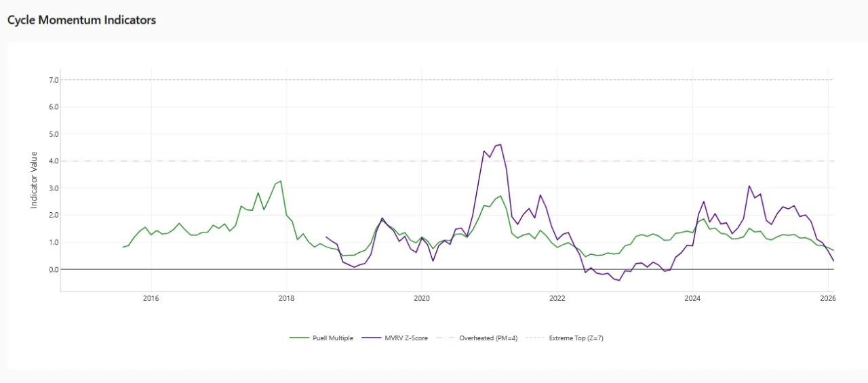The height and width of the screenshot is (383, 868).
Task: Click the MVRV Z-Score peak in 2021
Action: click(x=500, y=144)
